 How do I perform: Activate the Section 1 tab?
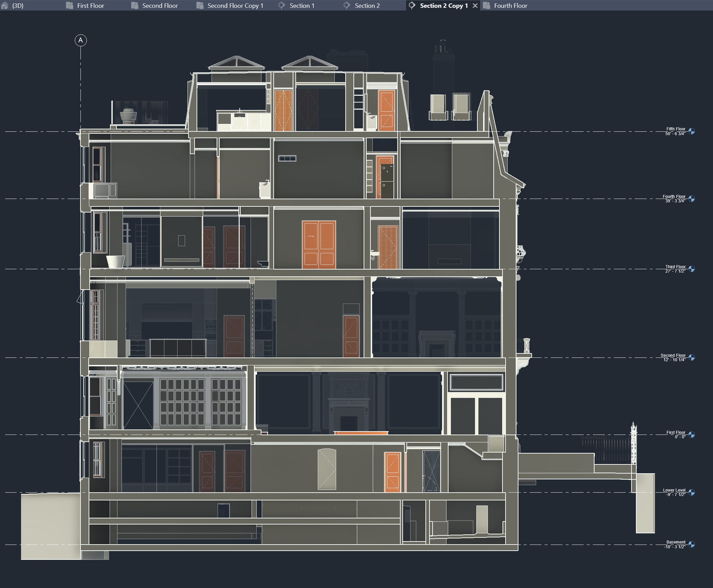pos(301,5)
